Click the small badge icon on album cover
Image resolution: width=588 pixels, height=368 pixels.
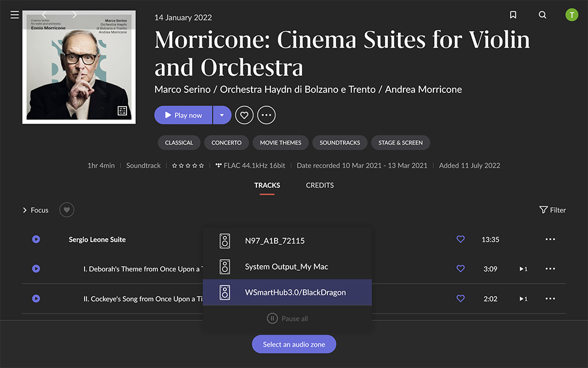[x=122, y=111]
